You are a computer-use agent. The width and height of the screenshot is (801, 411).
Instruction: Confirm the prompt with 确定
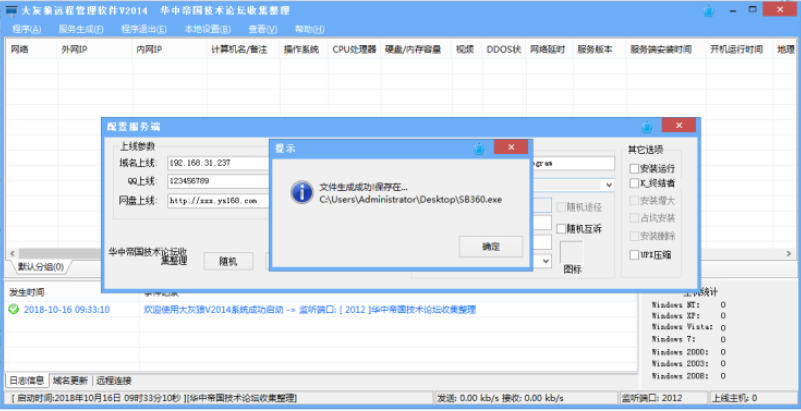coord(491,247)
